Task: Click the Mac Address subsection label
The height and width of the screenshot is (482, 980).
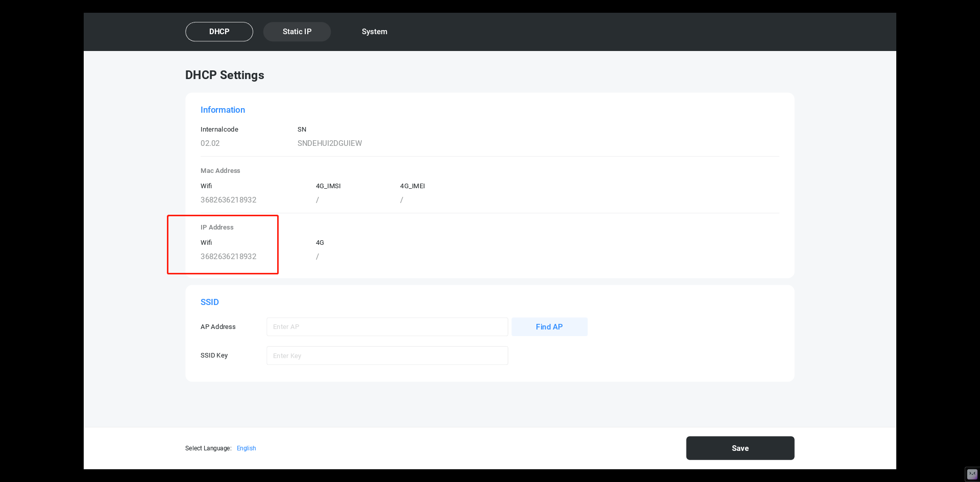Action: (x=220, y=171)
